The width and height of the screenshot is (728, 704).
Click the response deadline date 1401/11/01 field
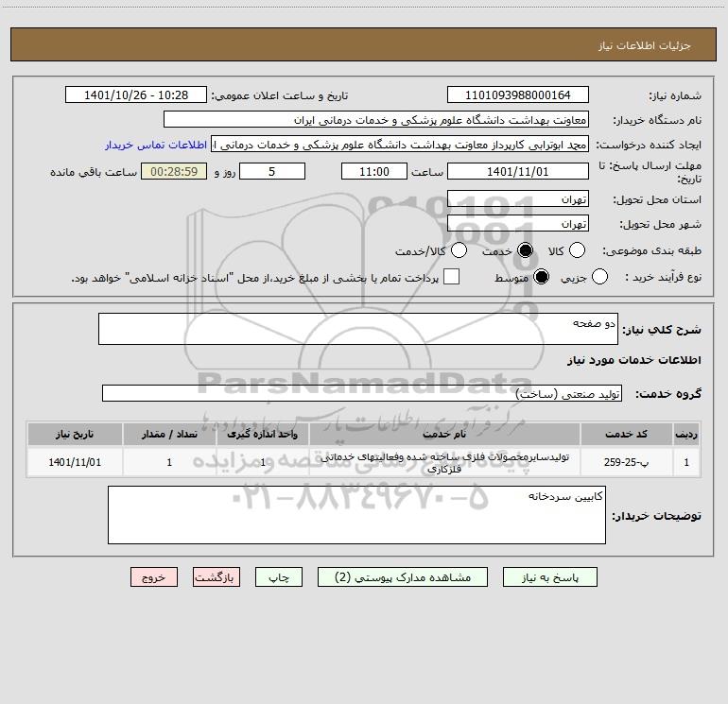[x=518, y=171]
